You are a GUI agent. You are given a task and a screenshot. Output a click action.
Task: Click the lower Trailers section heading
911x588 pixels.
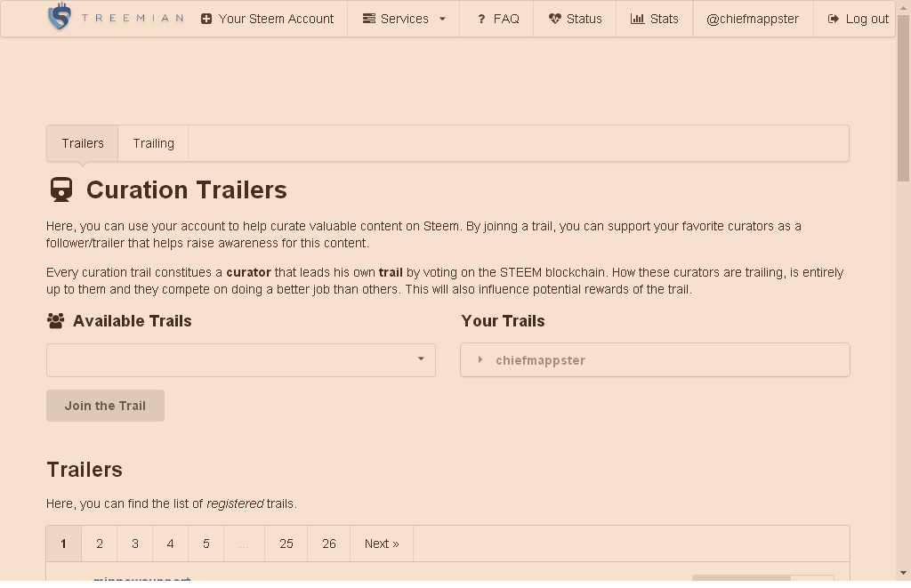85,470
